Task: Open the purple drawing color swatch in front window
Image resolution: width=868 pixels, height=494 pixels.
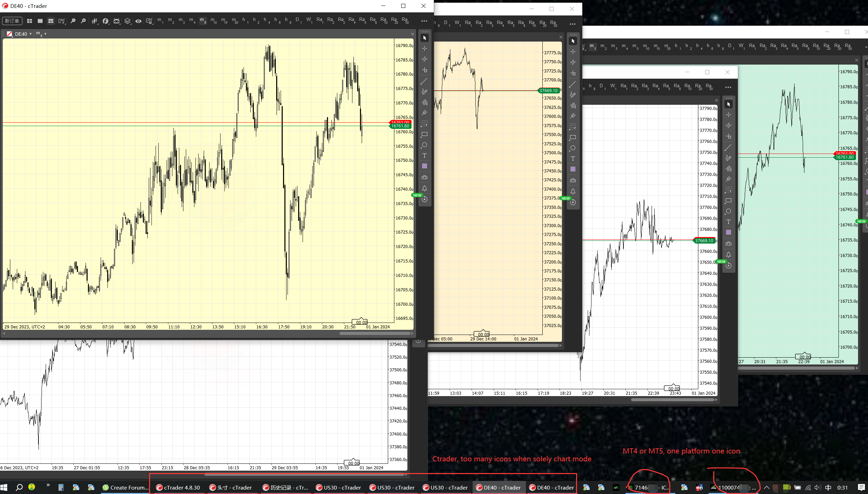Action: [425, 166]
